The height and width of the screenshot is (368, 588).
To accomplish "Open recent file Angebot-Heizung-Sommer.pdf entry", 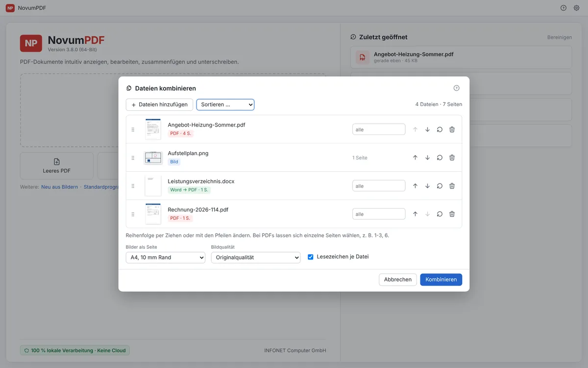I will coord(461,57).
